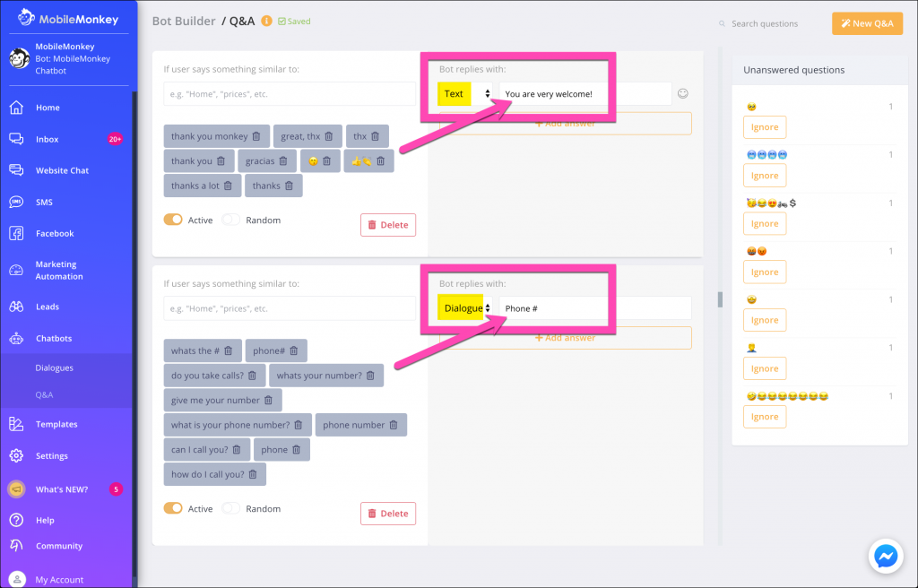Remove the 'thx' phrase via trash icon
This screenshot has height=588, width=918.
pyautogui.click(x=376, y=136)
